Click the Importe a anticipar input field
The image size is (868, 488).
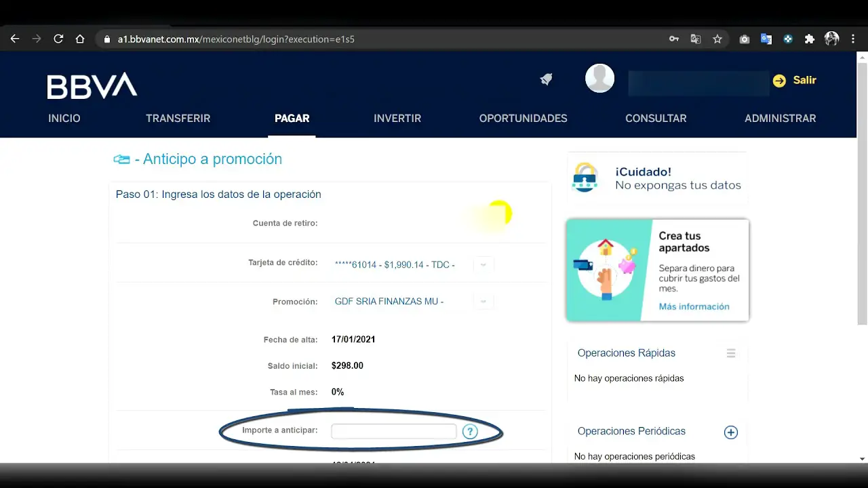[x=394, y=432]
